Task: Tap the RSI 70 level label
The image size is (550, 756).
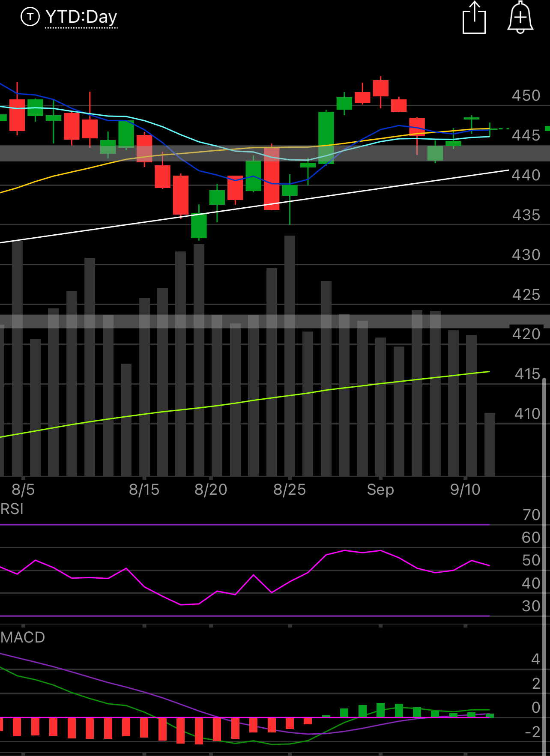Action: point(531,515)
